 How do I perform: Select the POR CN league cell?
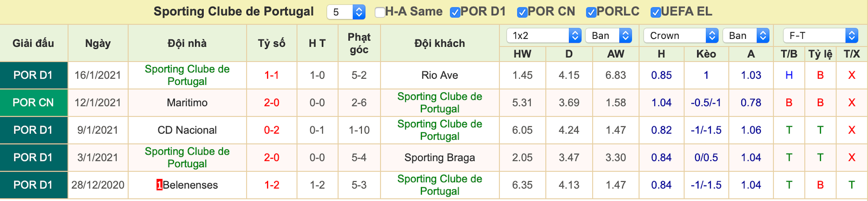33,103
